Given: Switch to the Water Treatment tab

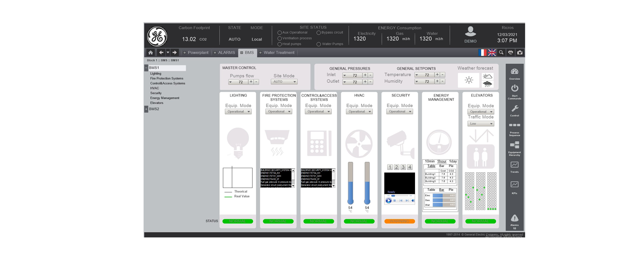Looking at the screenshot, I should [x=279, y=53].
